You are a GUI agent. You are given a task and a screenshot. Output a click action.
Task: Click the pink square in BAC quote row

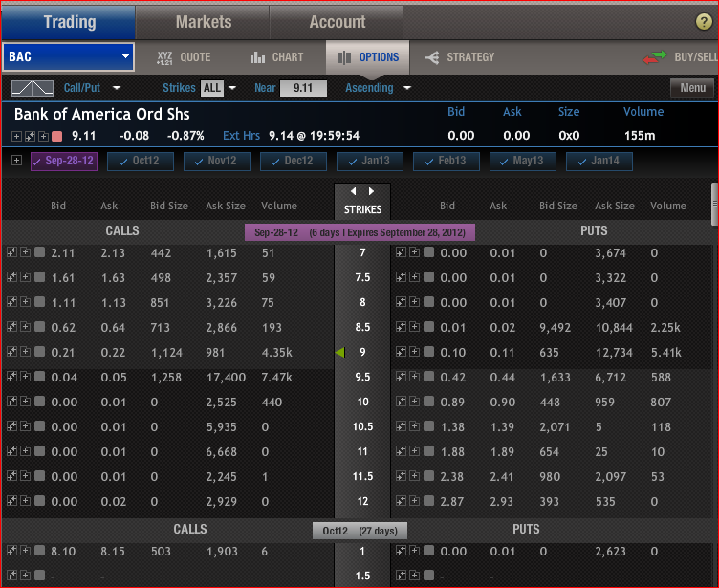pos(56,136)
